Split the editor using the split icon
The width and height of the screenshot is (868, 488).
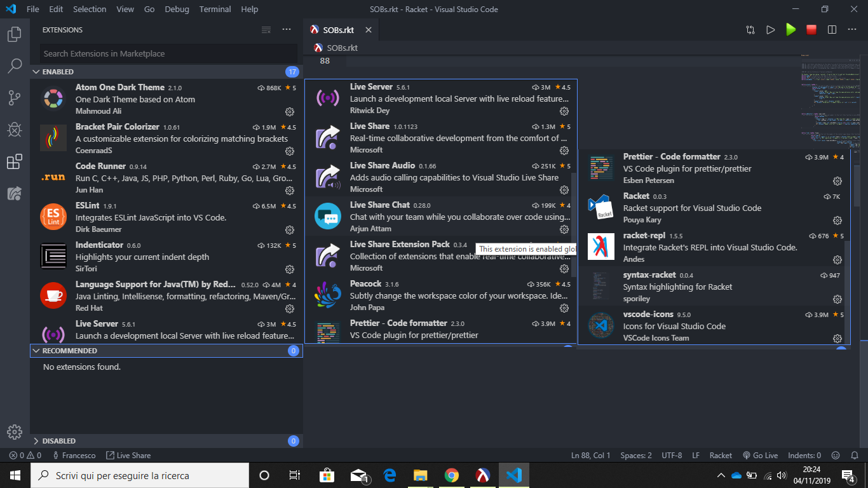point(832,29)
